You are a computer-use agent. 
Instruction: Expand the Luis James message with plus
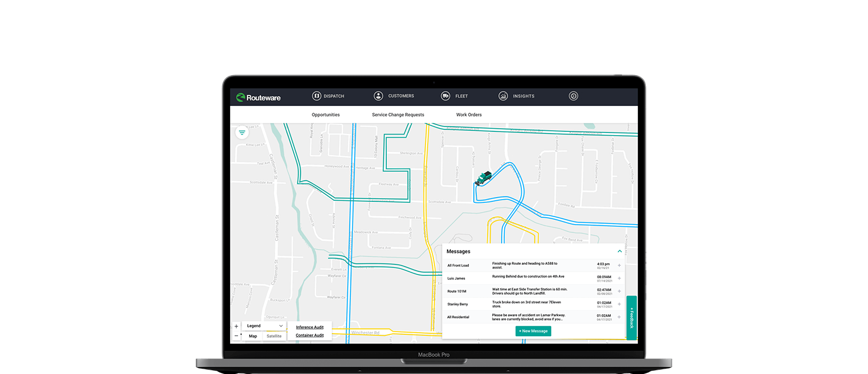click(x=619, y=278)
